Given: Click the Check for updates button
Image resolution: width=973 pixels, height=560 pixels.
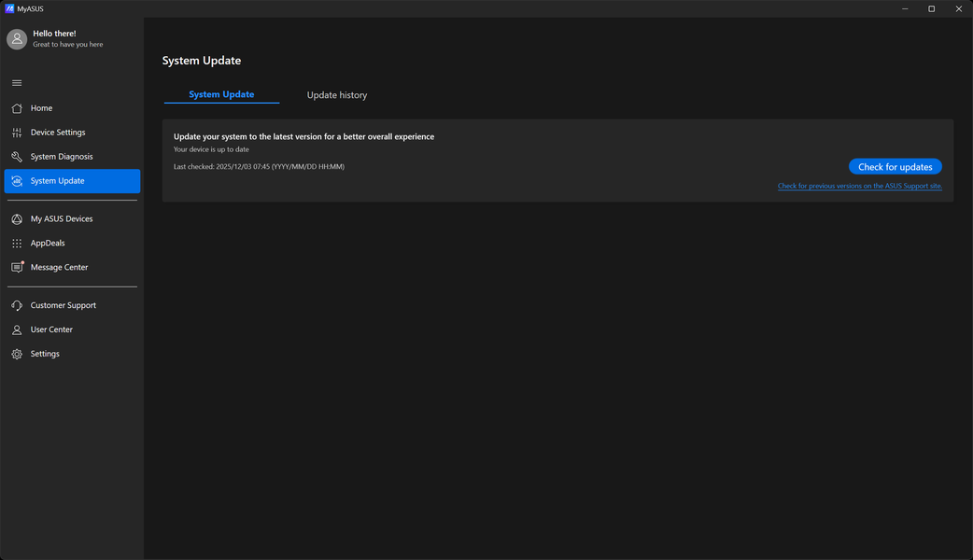Looking at the screenshot, I should 895,167.
